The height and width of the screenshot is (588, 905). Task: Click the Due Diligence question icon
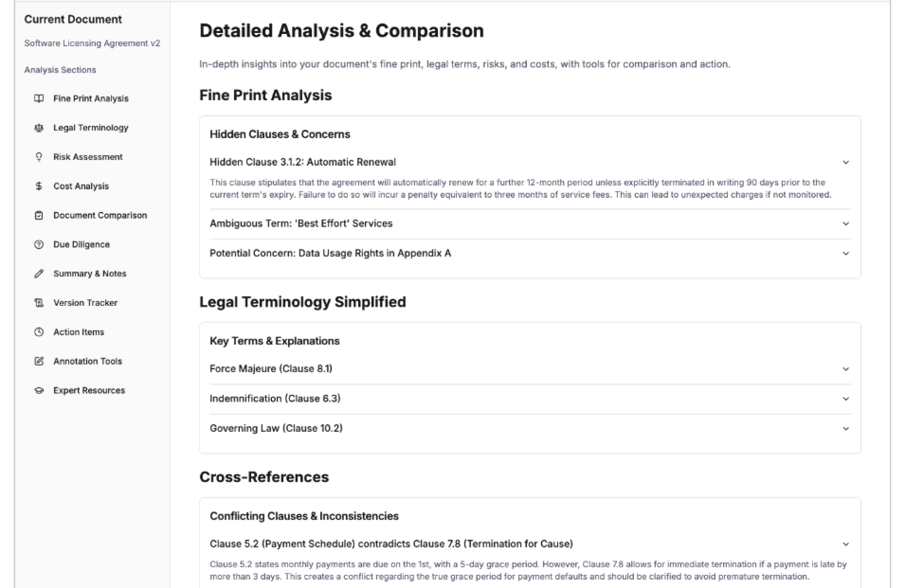[39, 245]
